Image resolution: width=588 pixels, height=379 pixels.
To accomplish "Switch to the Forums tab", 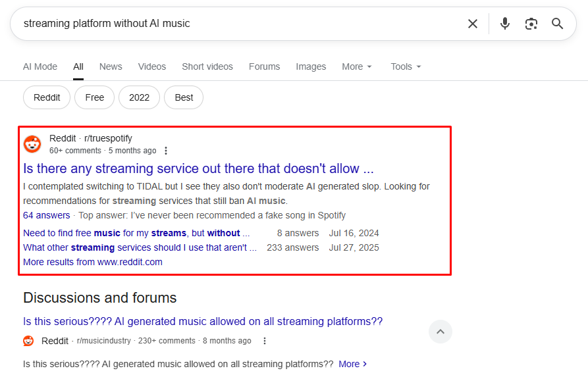I will click(264, 66).
